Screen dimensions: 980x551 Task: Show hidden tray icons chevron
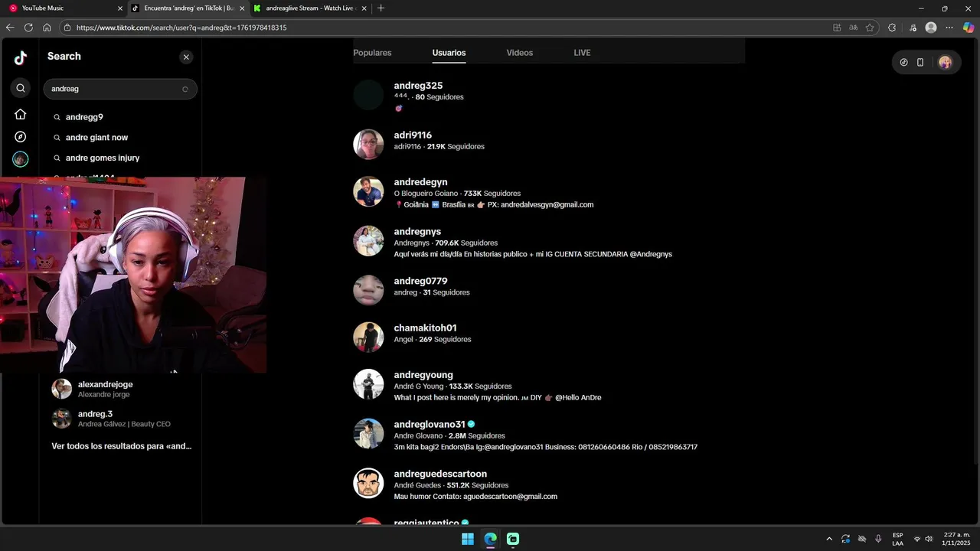point(829,539)
